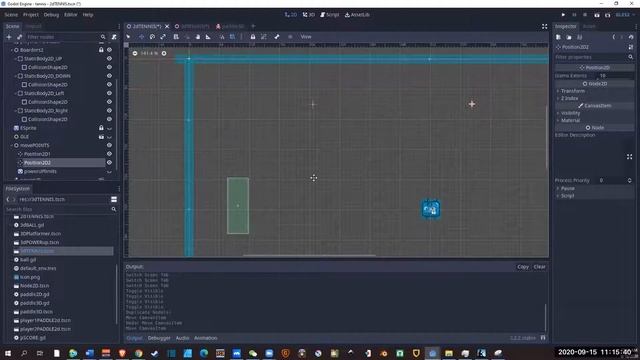Expand the Z Index property section
The height and width of the screenshot is (360, 640).
coord(594,98)
